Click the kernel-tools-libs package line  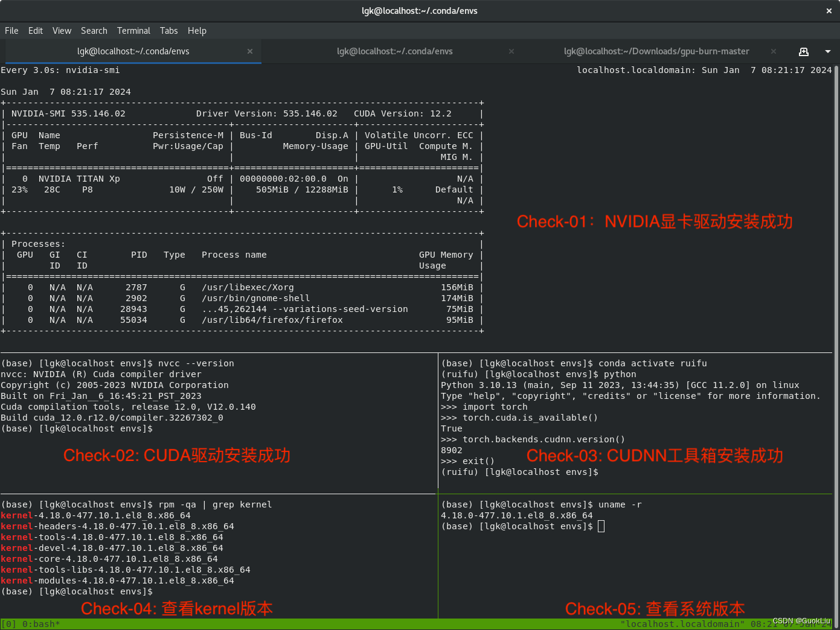126,570
